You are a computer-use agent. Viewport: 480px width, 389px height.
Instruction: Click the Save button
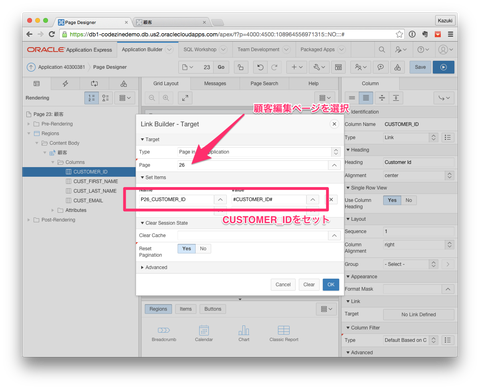click(420, 67)
